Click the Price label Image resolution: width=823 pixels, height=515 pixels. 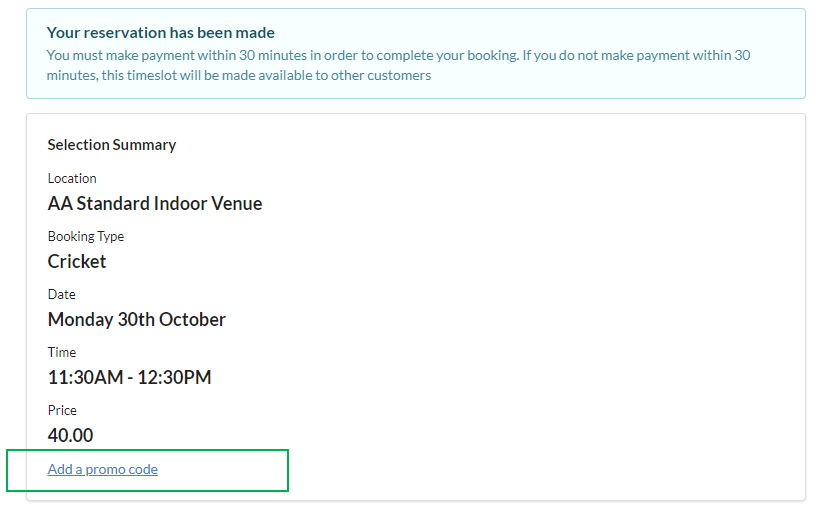[62, 410]
